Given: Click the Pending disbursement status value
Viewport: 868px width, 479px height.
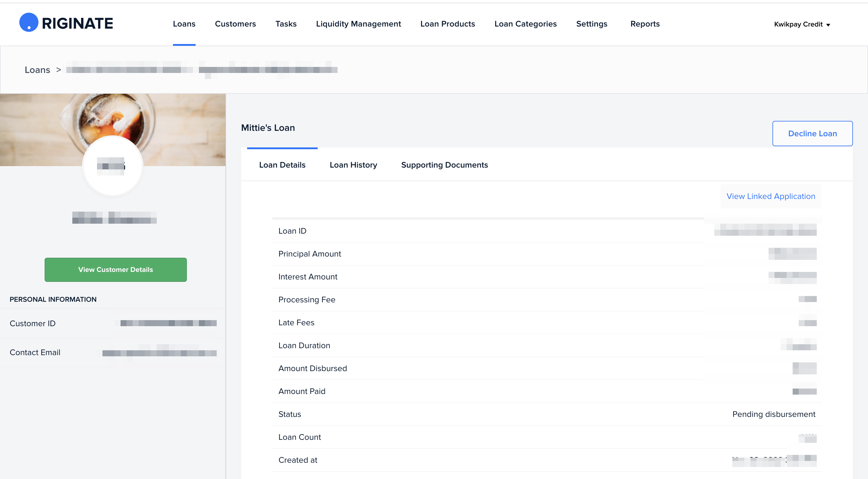Looking at the screenshot, I should pyautogui.click(x=774, y=414).
